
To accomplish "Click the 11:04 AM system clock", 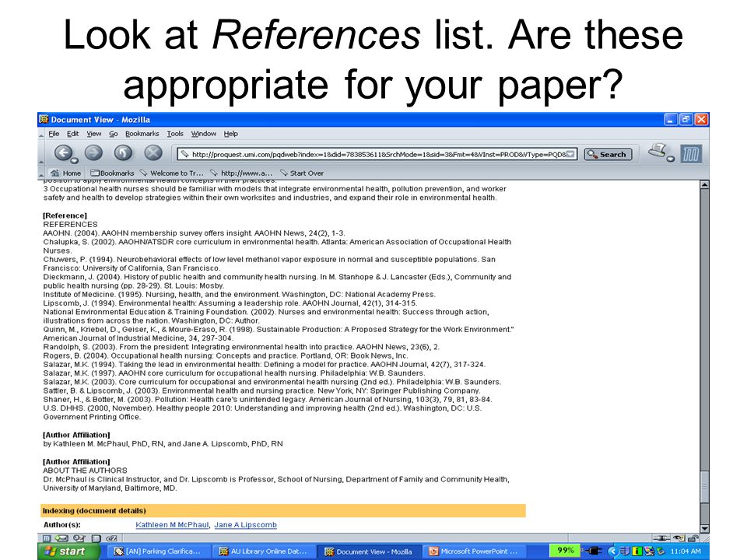I will (x=686, y=551).
